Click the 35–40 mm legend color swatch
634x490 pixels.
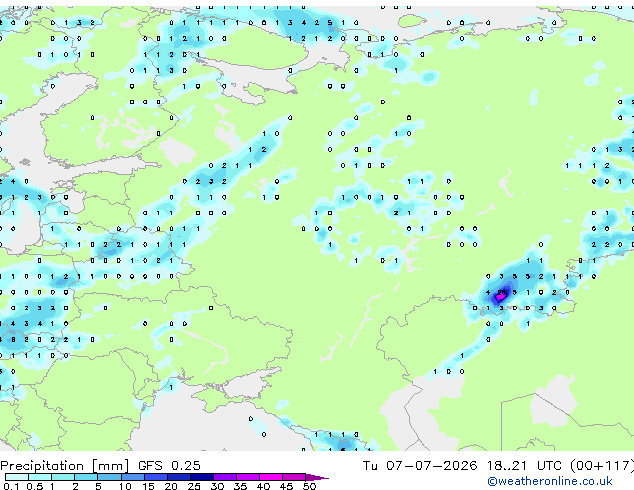click(x=247, y=477)
